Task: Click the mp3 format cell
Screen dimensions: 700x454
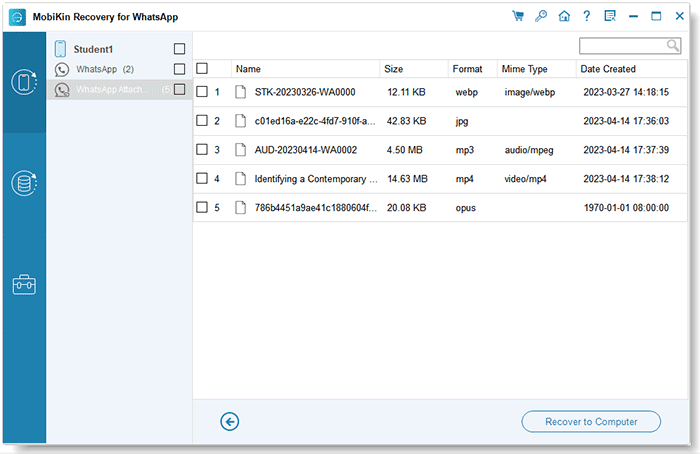Action: pos(465,150)
